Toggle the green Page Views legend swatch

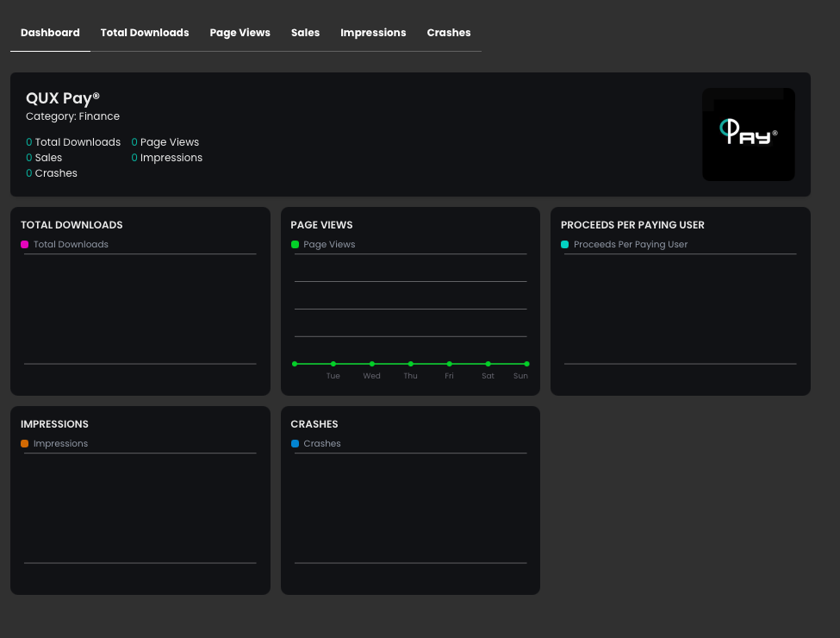pos(296,245)
